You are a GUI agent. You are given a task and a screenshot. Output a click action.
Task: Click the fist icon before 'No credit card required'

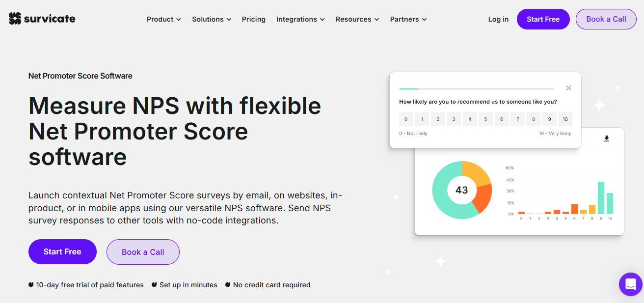click(x=227, y=285)
